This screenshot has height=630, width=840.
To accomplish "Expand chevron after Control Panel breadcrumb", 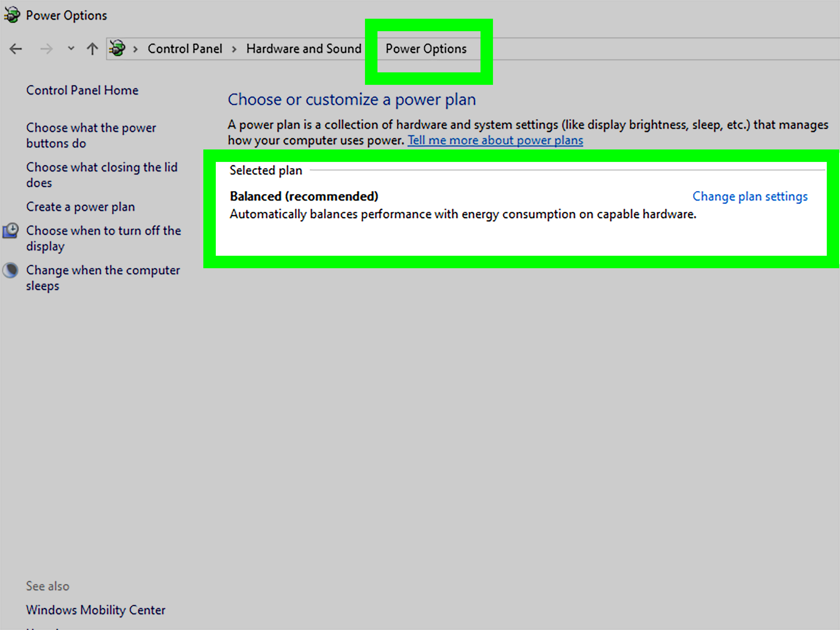I will point(234,49).
